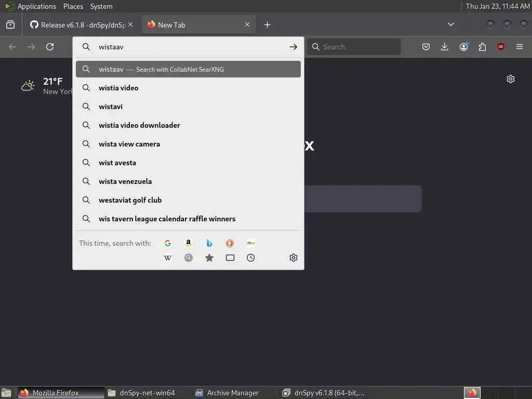Select the New Tab tab
This screenshot has height=399, width=532.
(x=198, y=25)
